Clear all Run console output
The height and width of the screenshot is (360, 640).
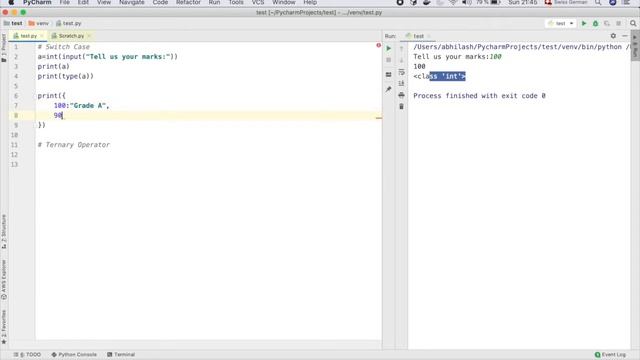402,107
